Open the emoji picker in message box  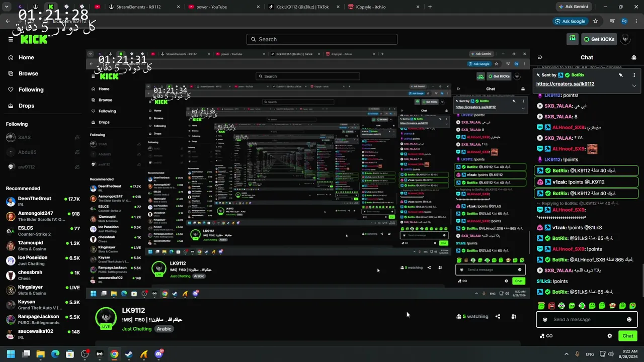click(629, 319)
